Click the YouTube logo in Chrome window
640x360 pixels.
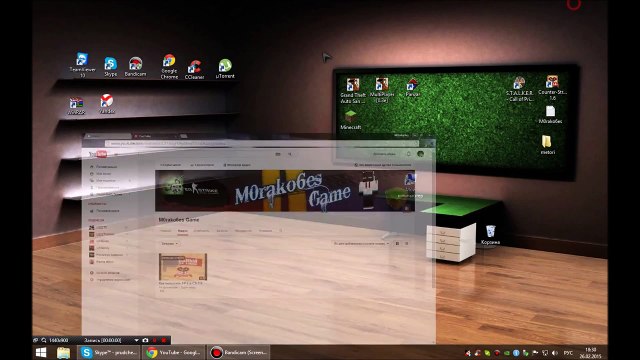[98, 154]
